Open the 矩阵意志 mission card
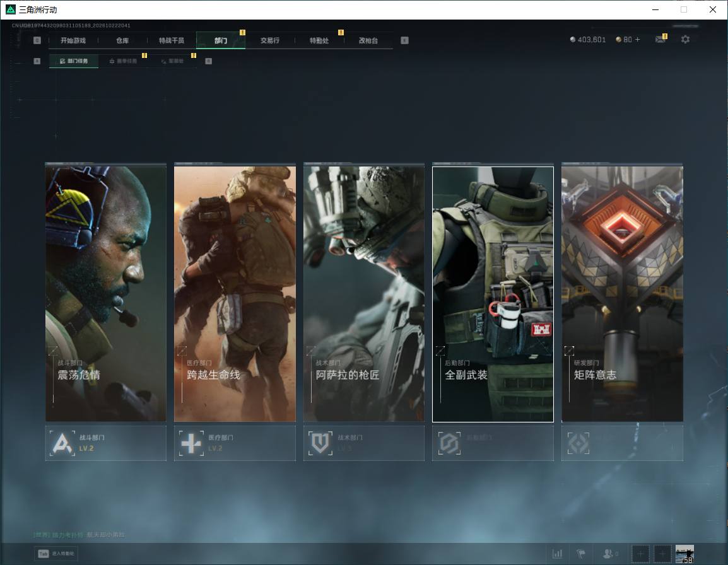The height and width of the screenshot is (565, 728). 622,294
